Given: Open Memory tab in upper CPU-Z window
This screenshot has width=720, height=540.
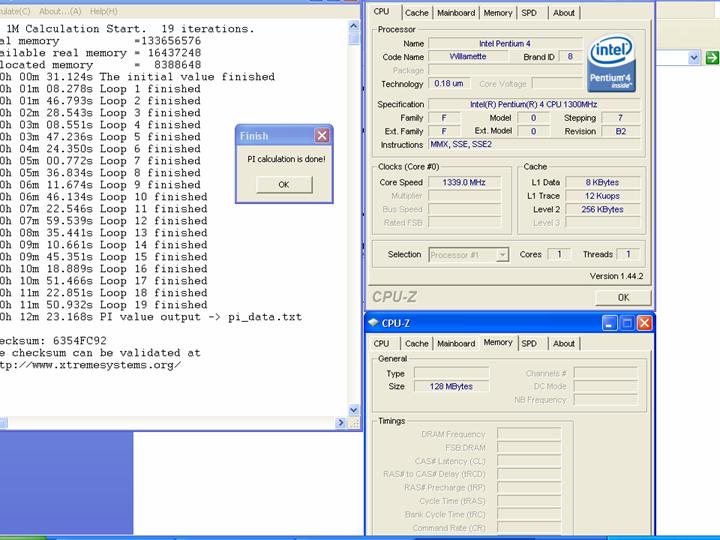Looking at the screenshot, I should (498, 13).
